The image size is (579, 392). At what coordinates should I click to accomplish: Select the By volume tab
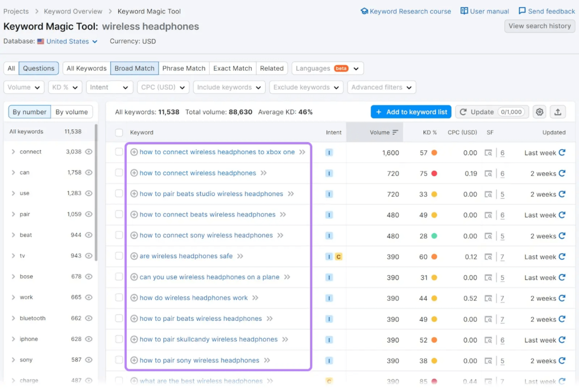[x=71, y=112]
